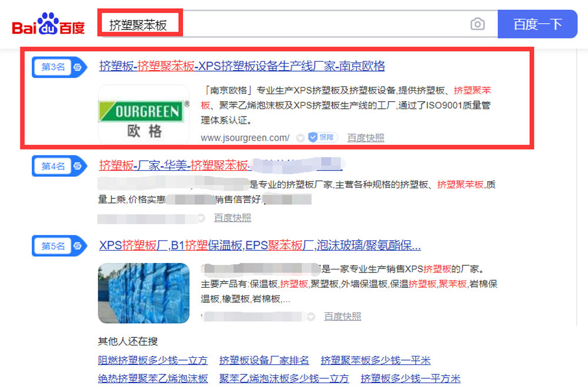The width and height of the screenshot is (588, 389).
Task: Open 百度快照 for the third-ranked result
Action: [x=366, y=138]
